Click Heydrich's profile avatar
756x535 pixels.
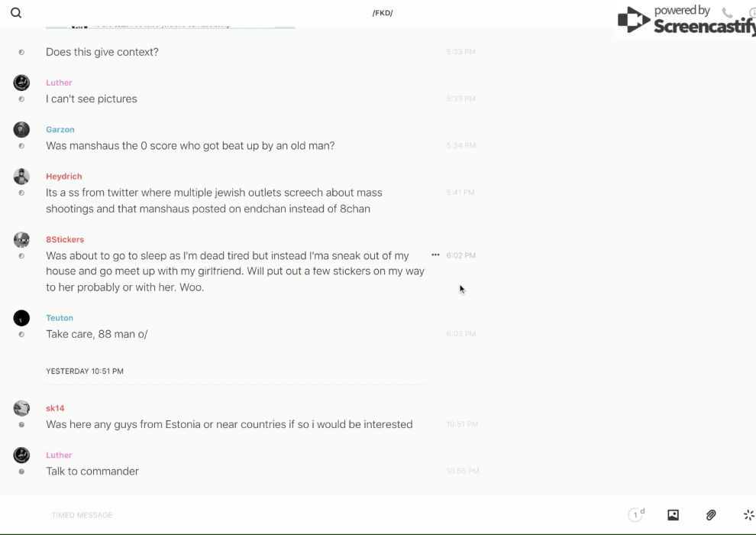21,177
